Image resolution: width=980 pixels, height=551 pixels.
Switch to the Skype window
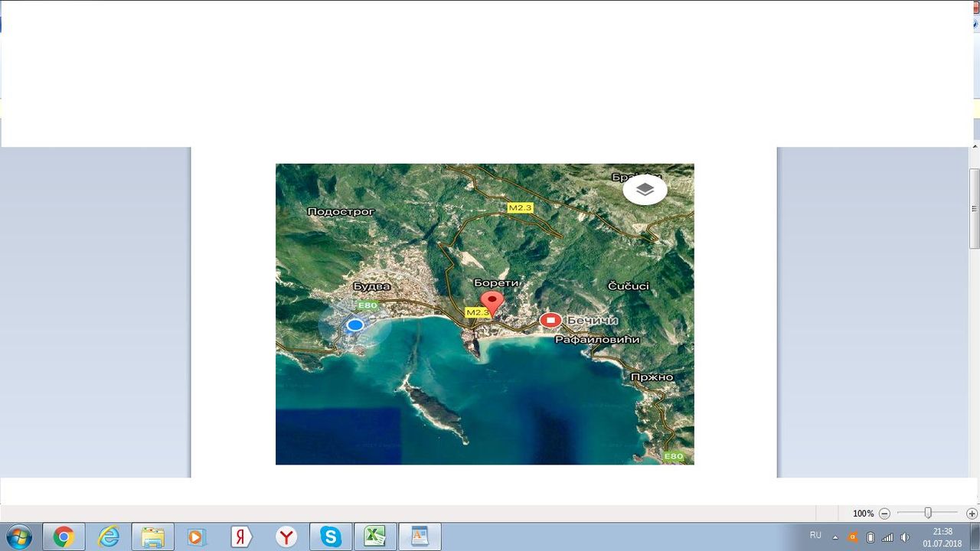331,536
